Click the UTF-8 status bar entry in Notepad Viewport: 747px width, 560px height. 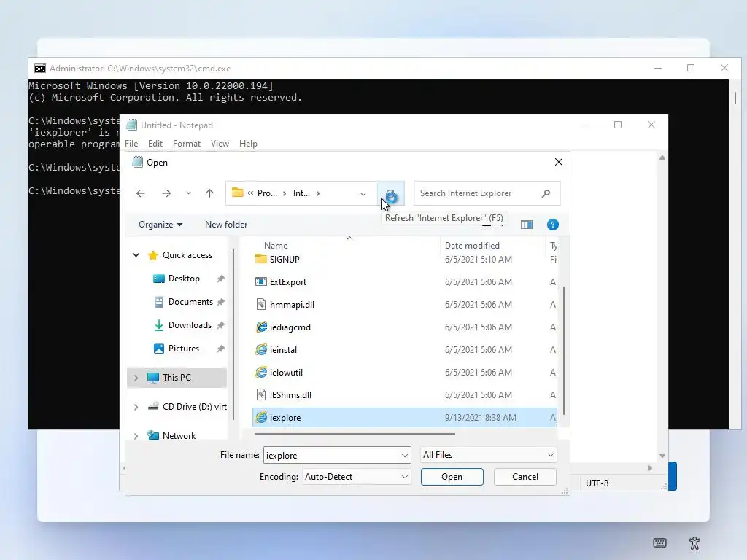click(x=597, y=483)
